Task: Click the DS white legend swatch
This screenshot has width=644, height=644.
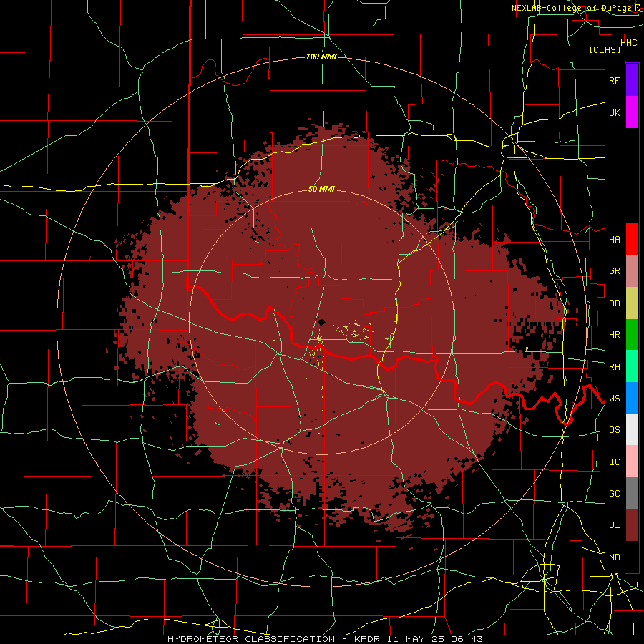Action: (632, 429)
